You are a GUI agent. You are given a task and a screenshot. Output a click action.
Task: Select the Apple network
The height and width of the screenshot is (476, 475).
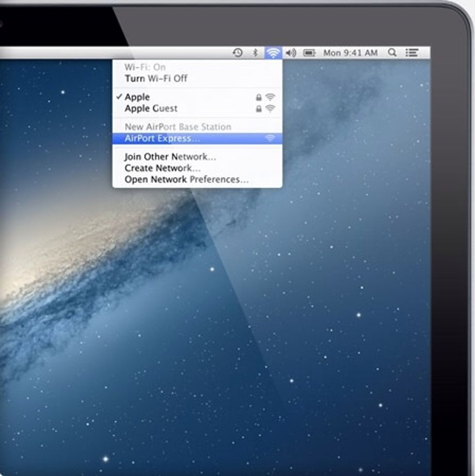pos(197,97)
